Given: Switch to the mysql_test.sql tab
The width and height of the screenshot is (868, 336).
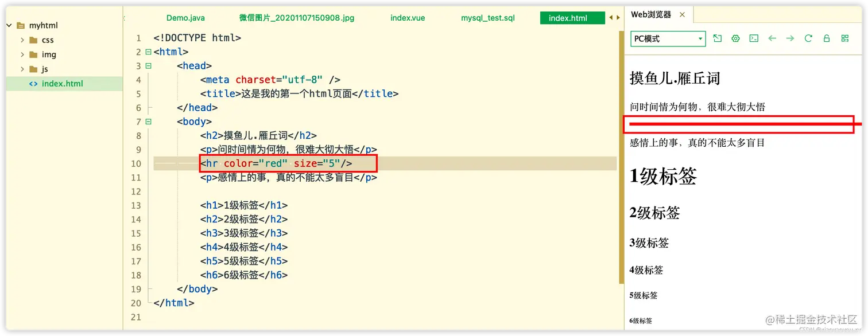Looking at the screenshot, I should [488, 18].
